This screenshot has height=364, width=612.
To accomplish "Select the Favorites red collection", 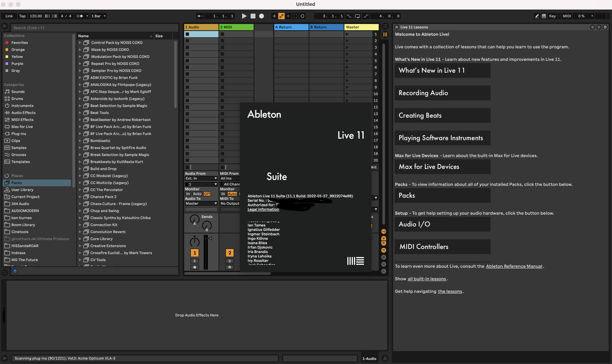I will tap(19, 42).
